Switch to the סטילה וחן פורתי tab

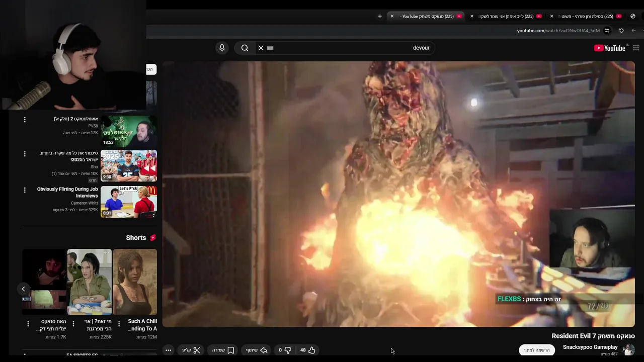pos(585,16)
